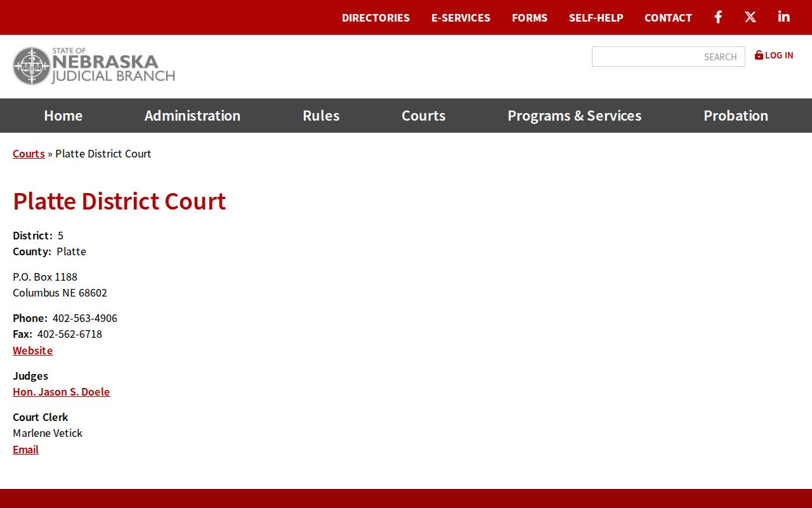The image size is (812, 508).
Task: Open the Contact menu item
Action: (x=668, y=18)
